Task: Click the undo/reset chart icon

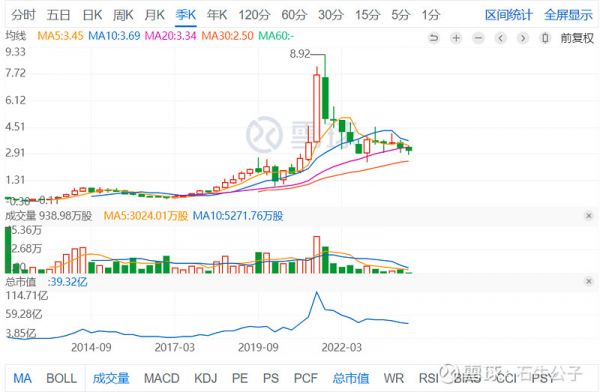Action: (434, 38)
